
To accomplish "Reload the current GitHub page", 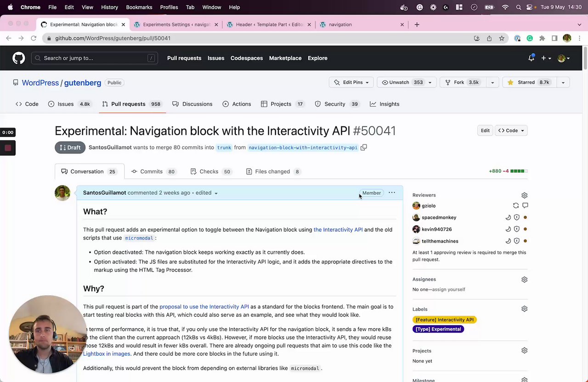I will pyautogui.click(x=34, y=38).
